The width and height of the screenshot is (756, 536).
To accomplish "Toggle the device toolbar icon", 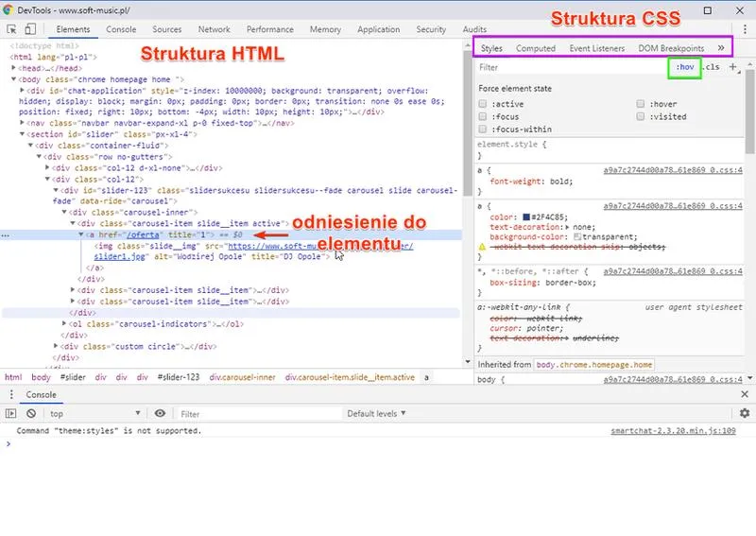I will click(x=30, y=29).
